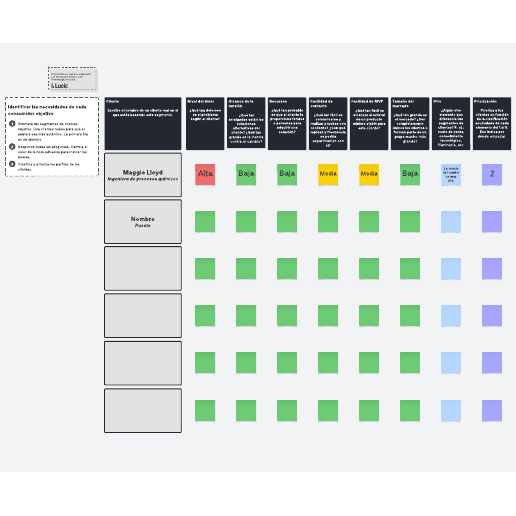
Task: Click the 'Nivel del dolor' header card
Action: [x=205, y=123]
